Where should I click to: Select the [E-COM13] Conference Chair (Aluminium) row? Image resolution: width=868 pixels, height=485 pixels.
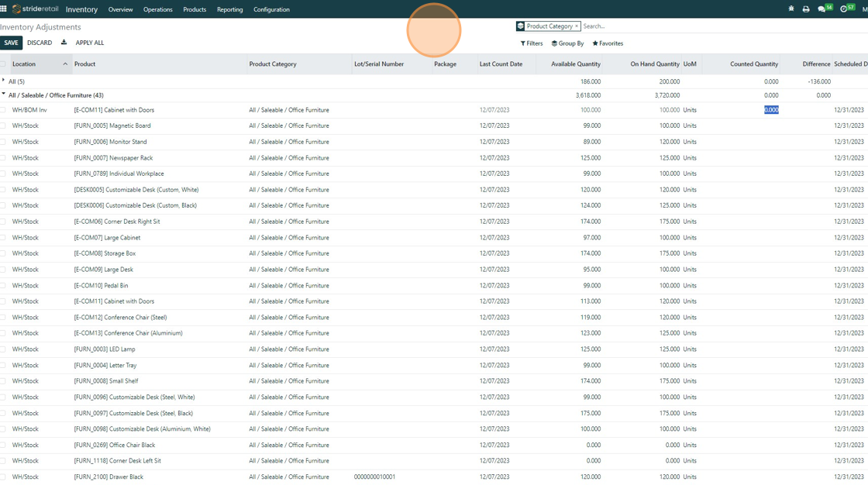pos(434,332)
